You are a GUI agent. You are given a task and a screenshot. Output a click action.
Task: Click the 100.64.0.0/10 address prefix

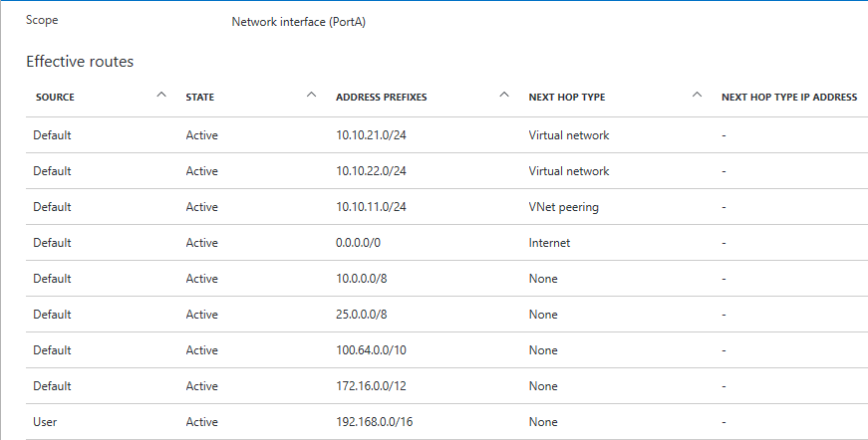tap(370, 350)
